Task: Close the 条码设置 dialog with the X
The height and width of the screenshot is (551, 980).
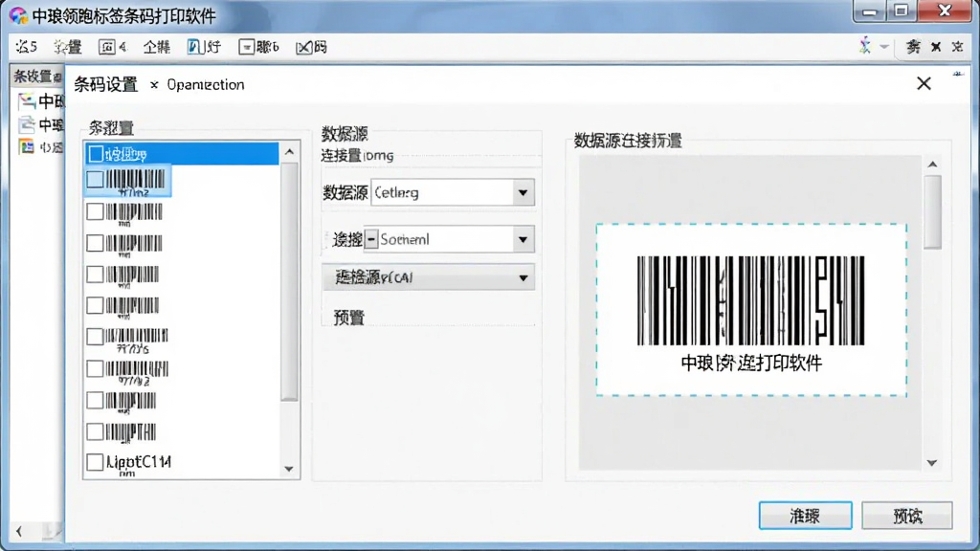Action: pyautogui.click(x=924, y=83)
